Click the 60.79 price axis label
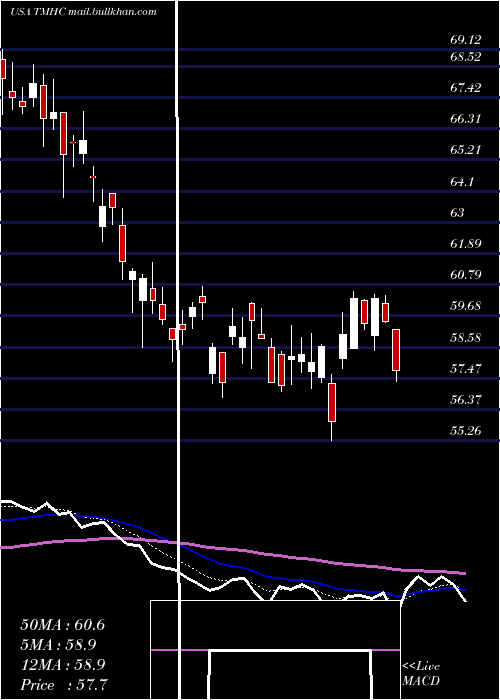 coord(466,275)
